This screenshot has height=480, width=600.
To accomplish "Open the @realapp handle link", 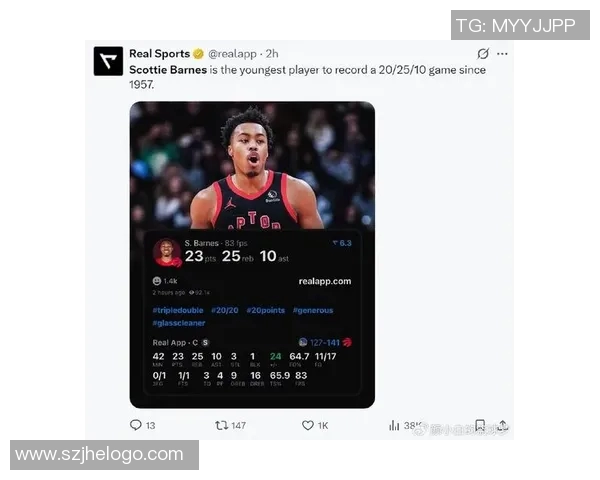I will click(232, 54).
